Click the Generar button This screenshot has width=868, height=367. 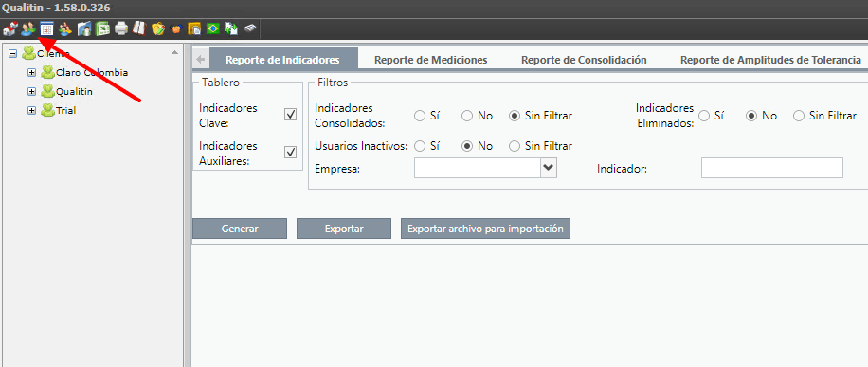point(240,229)
